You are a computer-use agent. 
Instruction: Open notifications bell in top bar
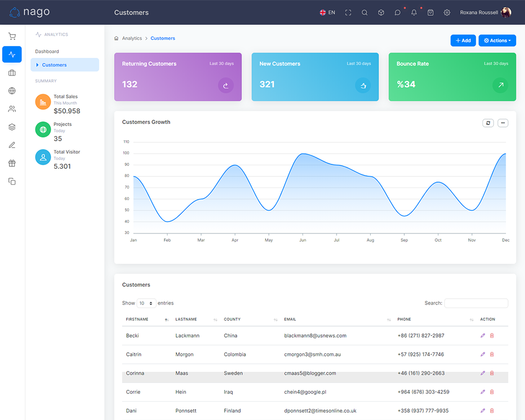pos(414,13)
